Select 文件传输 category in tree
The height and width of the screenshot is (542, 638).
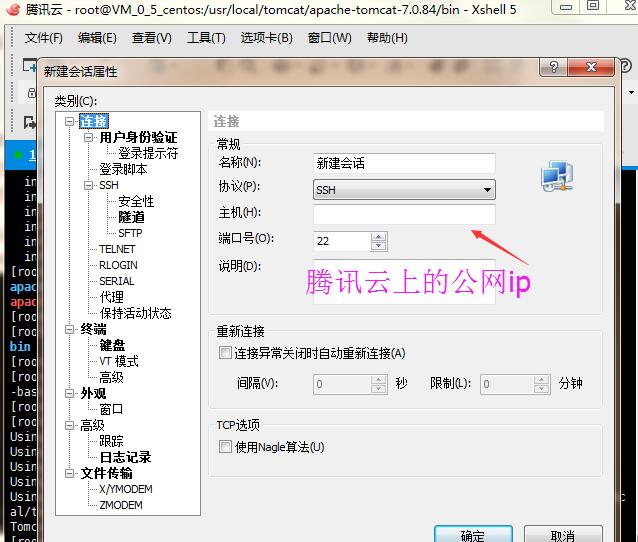click(106, 473)
